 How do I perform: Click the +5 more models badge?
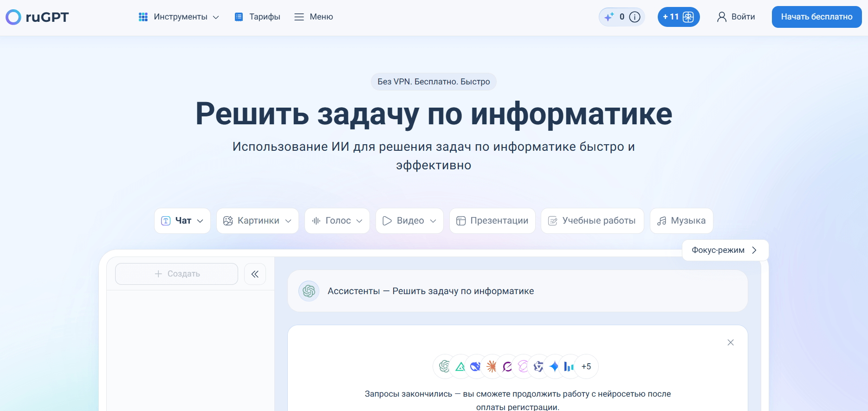click(x=586, y=366)
